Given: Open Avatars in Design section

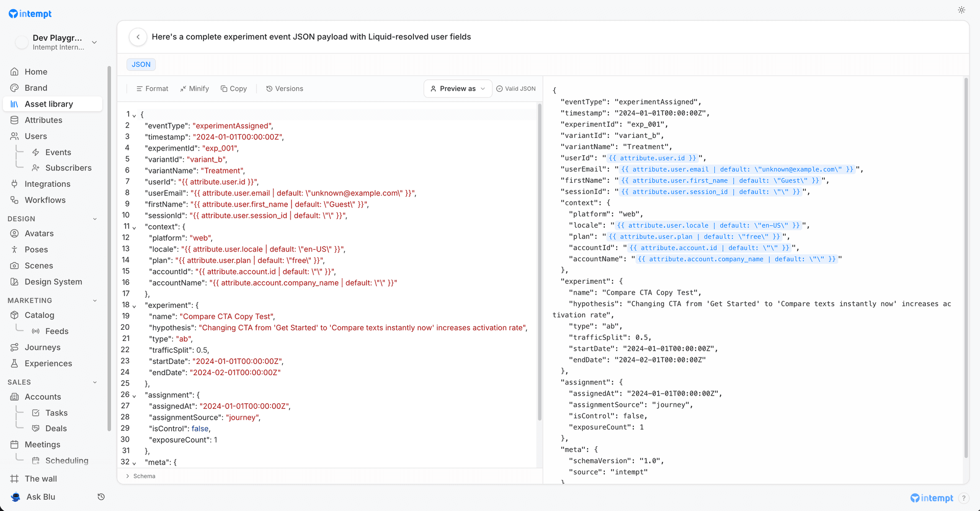Looking at the screenshot, I should (53, 233).
